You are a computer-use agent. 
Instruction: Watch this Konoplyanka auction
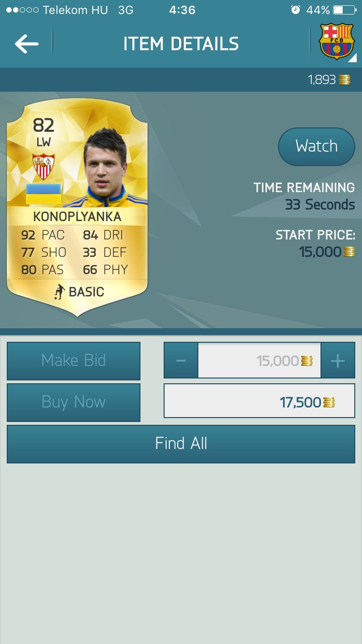click(x=317, y=146)
